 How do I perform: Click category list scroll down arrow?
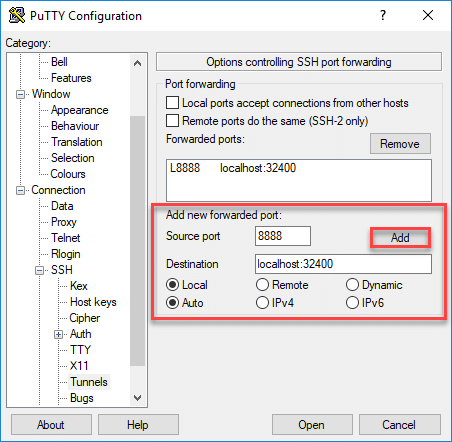point(137,398)
